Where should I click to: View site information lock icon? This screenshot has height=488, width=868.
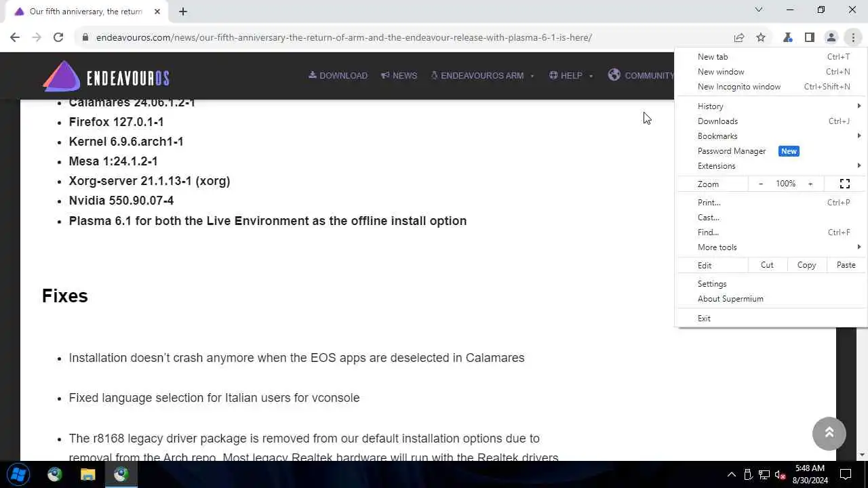[x=85, y=37]
